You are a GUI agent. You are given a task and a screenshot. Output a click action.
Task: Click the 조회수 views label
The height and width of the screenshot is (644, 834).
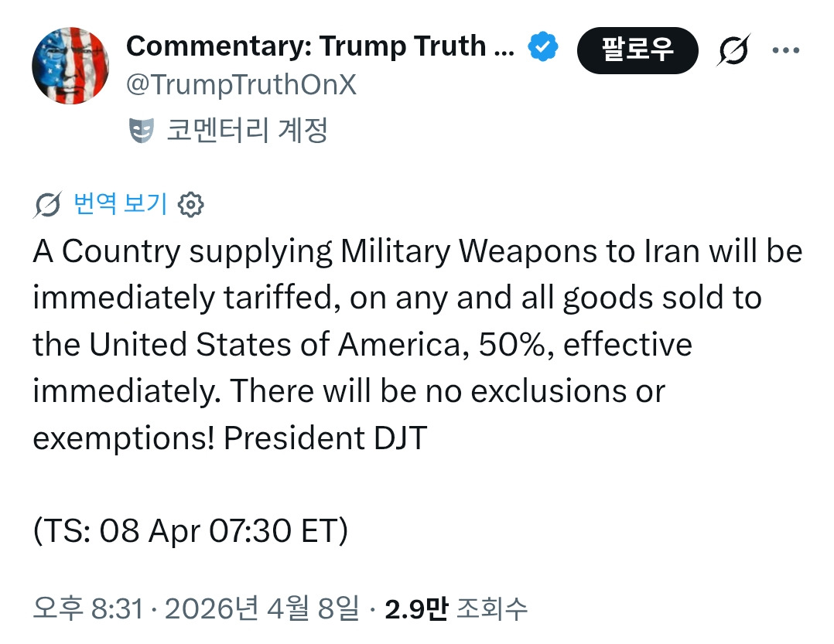point(492,610)
